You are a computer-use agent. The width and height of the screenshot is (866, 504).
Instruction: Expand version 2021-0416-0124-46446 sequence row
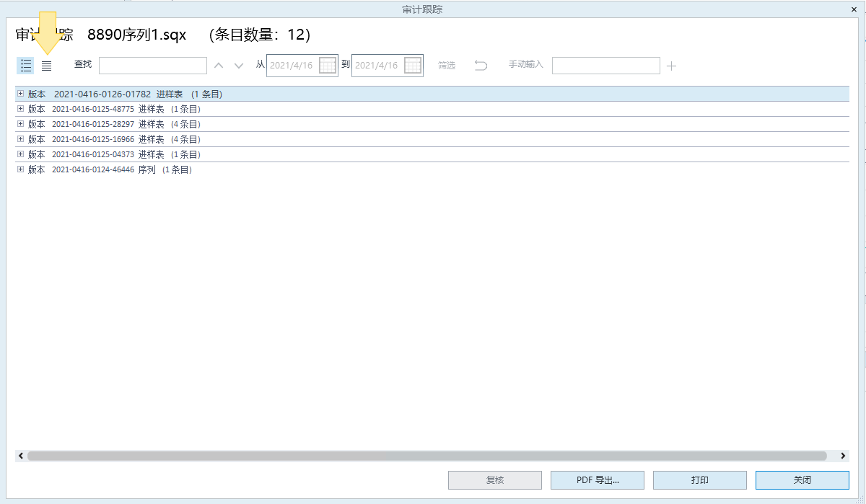click(x=20, y=169)
